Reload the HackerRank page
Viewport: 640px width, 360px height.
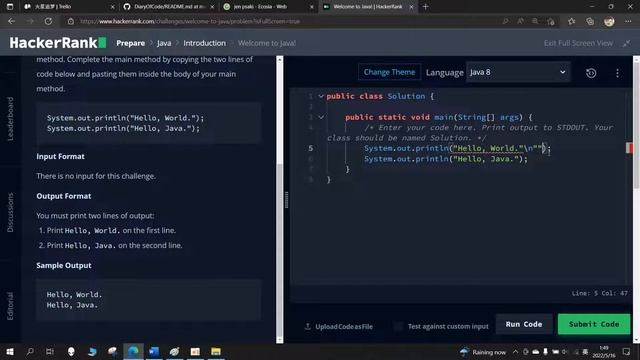click(x=48, y=21)
